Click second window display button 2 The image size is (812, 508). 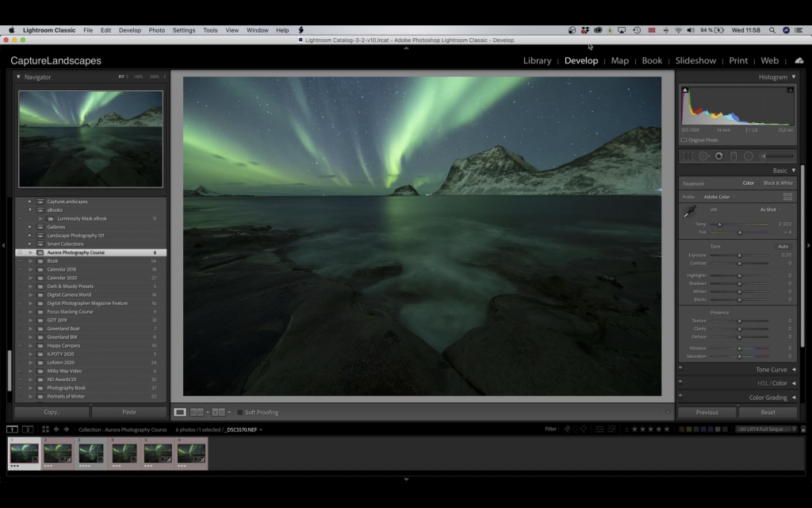point(28,429)
